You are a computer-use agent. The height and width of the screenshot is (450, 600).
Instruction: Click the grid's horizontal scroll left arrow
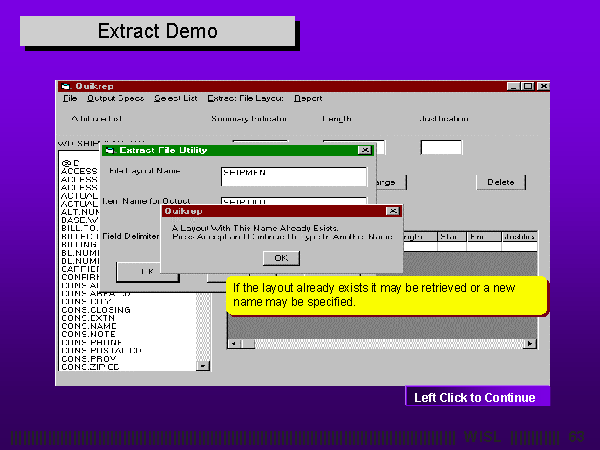[x=233, y=344]
